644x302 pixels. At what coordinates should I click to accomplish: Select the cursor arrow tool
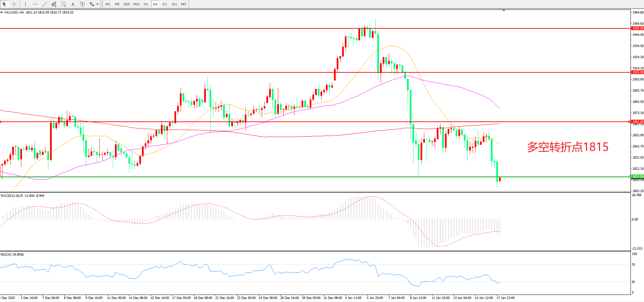tap(5, 4)
